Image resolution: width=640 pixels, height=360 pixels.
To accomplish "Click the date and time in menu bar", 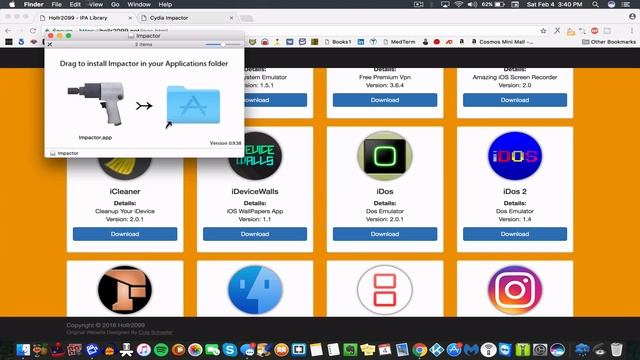I will pos(554,4).
